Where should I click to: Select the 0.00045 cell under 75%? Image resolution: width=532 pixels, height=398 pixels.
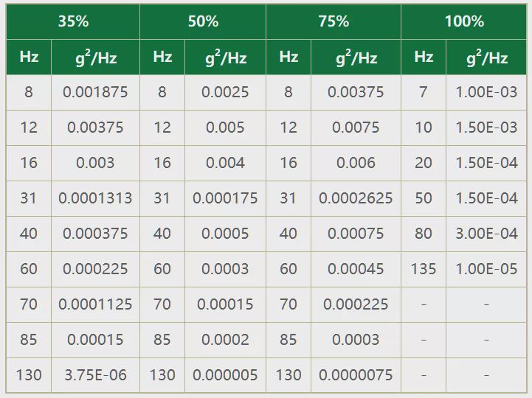coord(356,269)
